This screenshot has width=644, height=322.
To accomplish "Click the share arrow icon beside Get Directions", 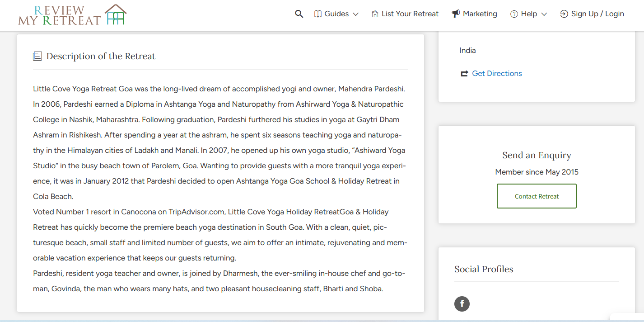I will (x=464, y=74).
